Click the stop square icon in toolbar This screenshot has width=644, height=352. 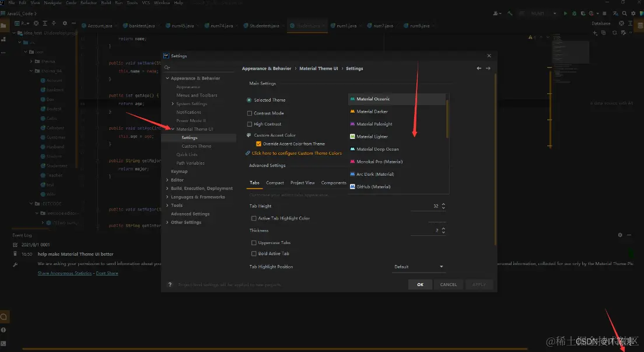[604, 13]
